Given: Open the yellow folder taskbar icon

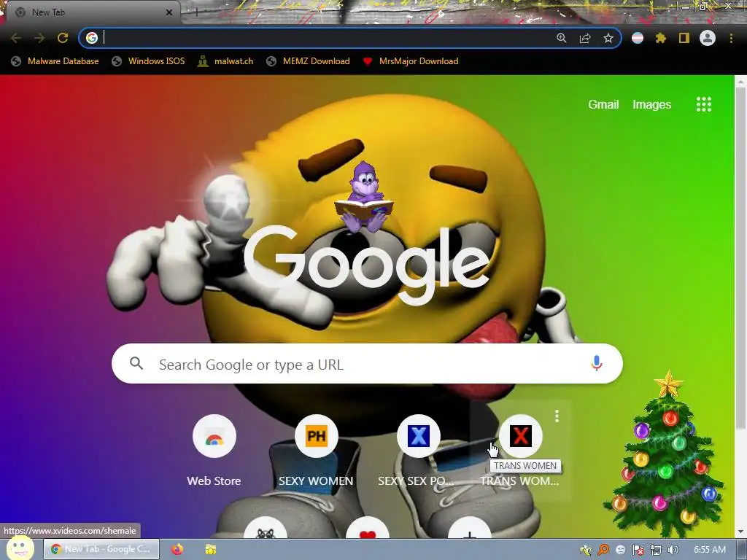Looking at the screenshot, I should click(x=211, y=549).
